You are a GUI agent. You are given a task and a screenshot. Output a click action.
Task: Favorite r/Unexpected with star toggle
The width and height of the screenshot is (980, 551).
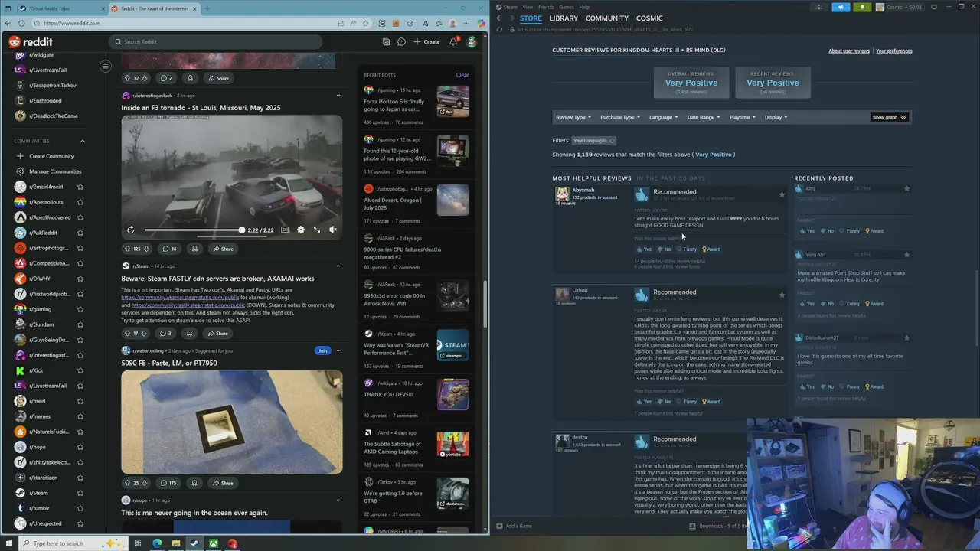click(x=80, y=523)
